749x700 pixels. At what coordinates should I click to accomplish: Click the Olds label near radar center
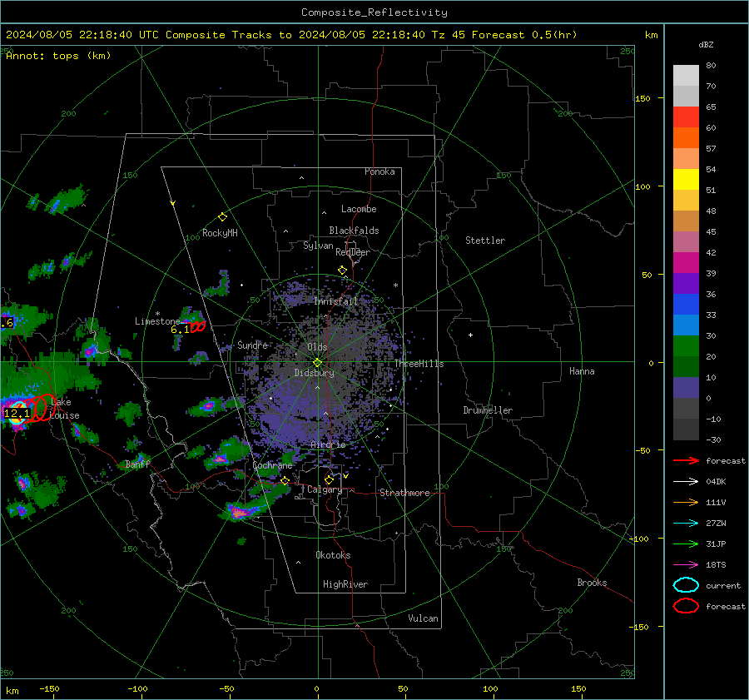(x=317, y=347)
